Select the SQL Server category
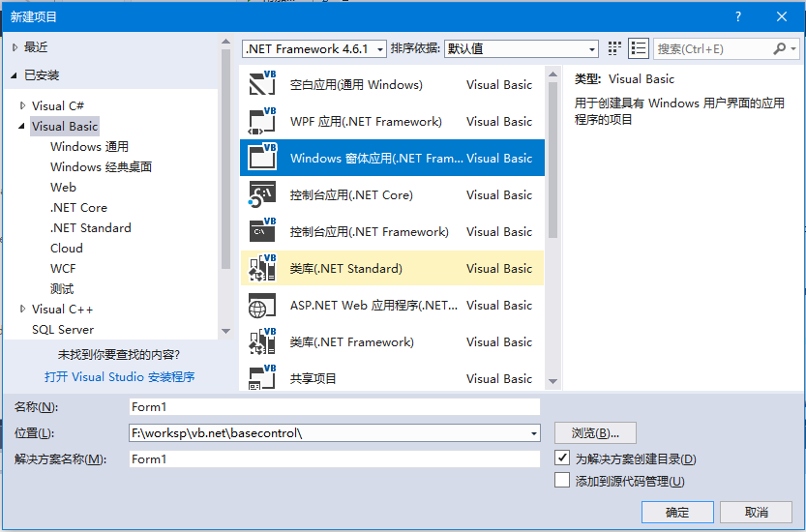This screenshot has width=806, height=532. [x=63, y=330]
